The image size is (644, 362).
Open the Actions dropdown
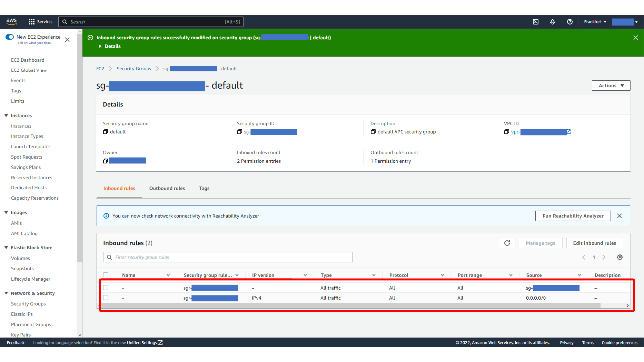click(611, 86)
